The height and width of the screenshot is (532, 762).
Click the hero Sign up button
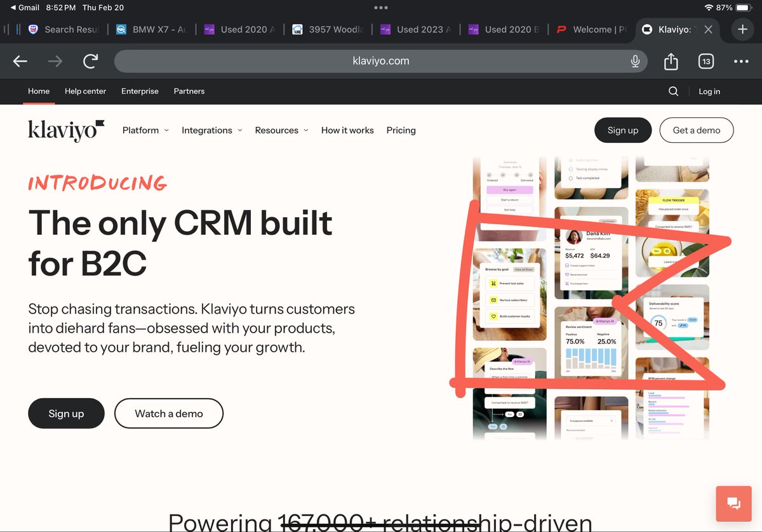coord(66,413)
